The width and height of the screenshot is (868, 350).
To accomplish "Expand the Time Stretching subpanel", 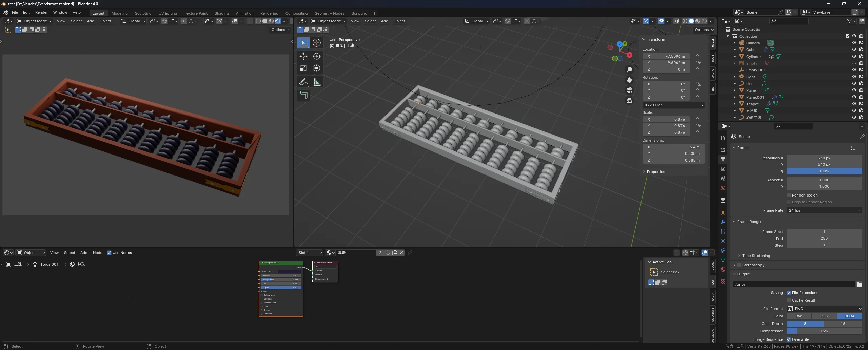I will click(x=756, y=256).
